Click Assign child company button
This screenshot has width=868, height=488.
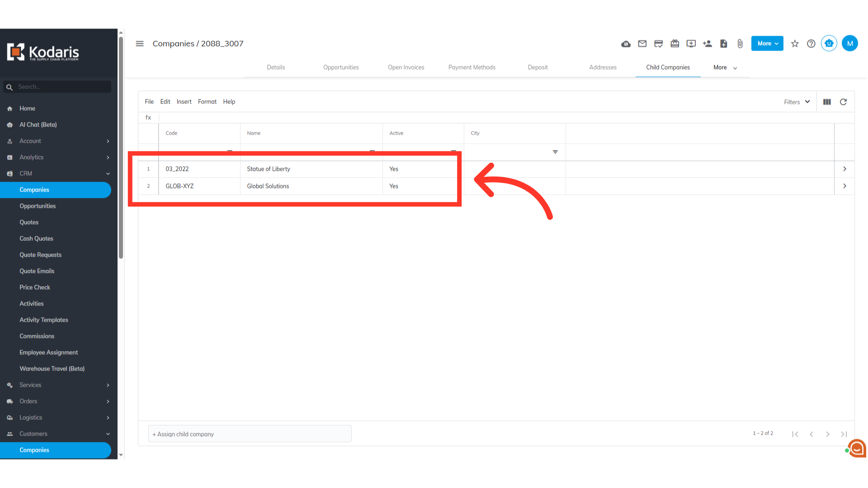click(x=250, y=434)
